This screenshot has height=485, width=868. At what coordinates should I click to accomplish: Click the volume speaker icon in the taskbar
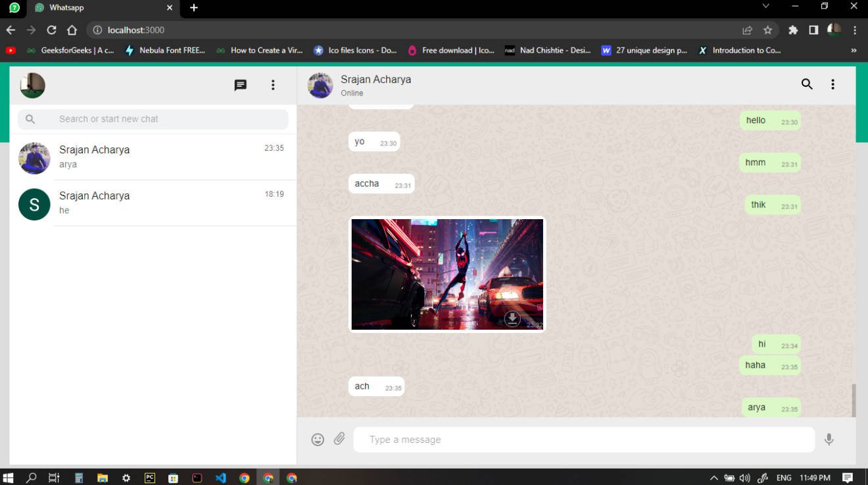pyautogui.click(x=746, y=477)
